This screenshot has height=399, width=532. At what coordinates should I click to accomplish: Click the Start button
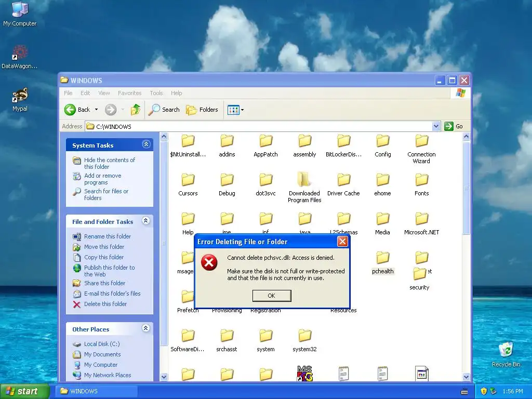(25, 391)
